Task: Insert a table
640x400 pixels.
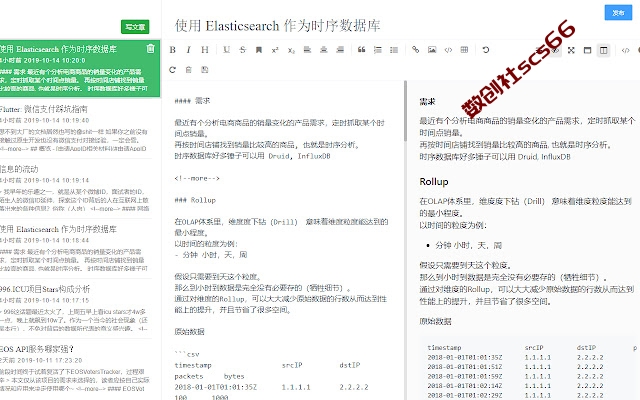Action: click(464, 50)
